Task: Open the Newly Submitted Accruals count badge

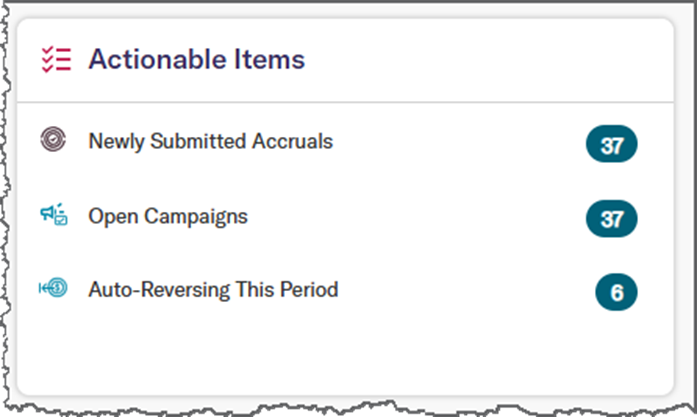Action: click(611, 144)
